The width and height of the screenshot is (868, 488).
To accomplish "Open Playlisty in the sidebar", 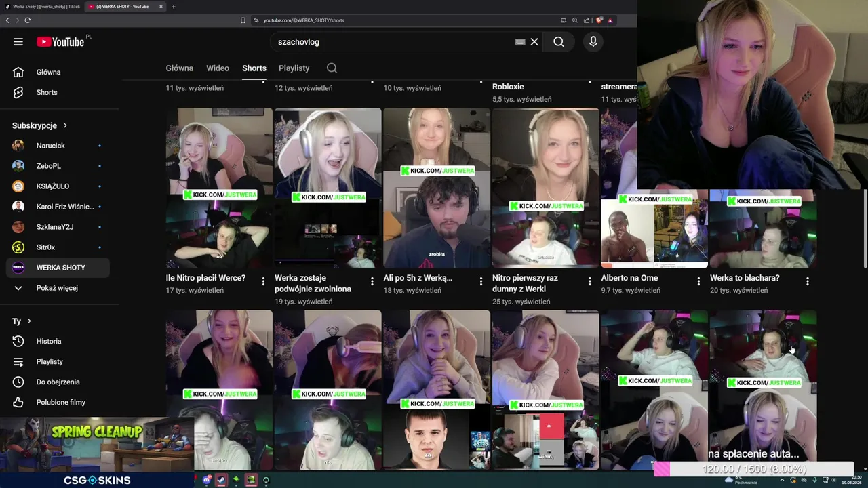I will tap(58, 361).
